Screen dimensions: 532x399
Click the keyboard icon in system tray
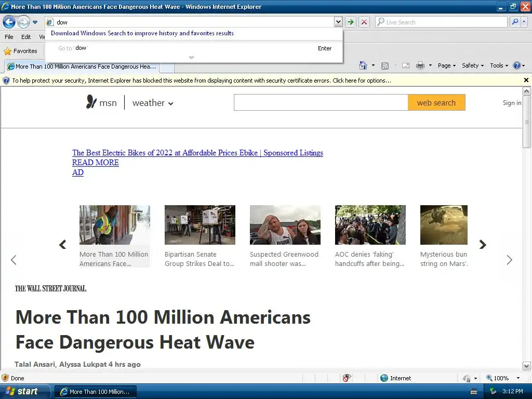click(x=474, y=392)
